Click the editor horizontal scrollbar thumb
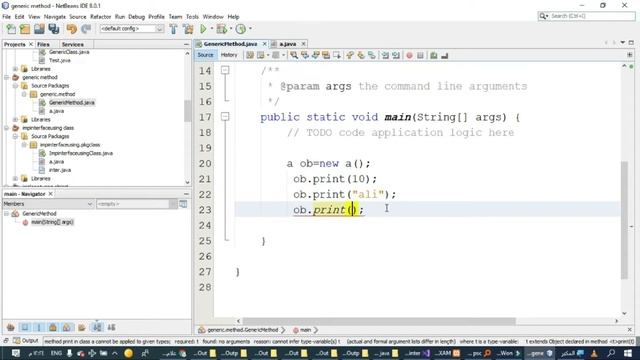This screenshot has width=640, height=360. click(x=379, y=321)
